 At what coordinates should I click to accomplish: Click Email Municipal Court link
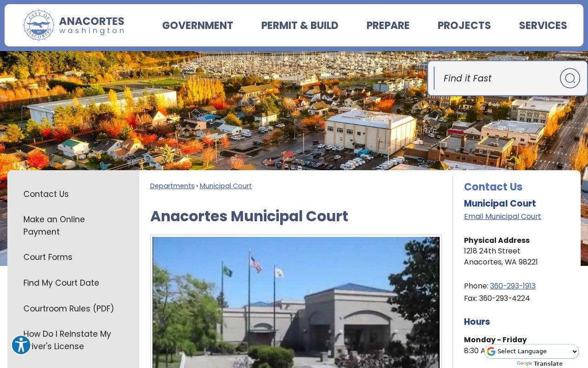[503, 216]
